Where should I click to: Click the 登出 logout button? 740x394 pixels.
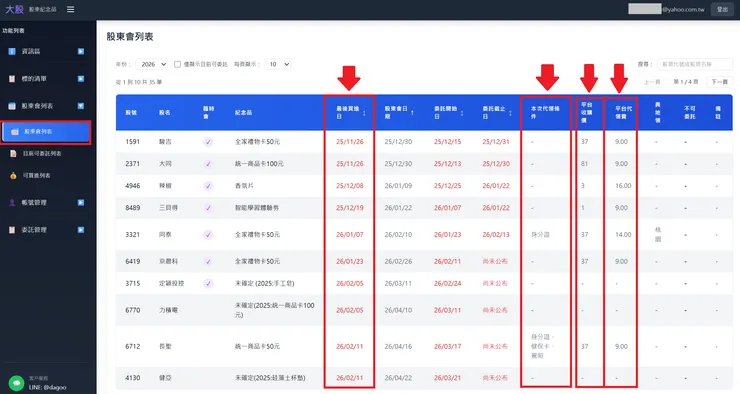722,9
